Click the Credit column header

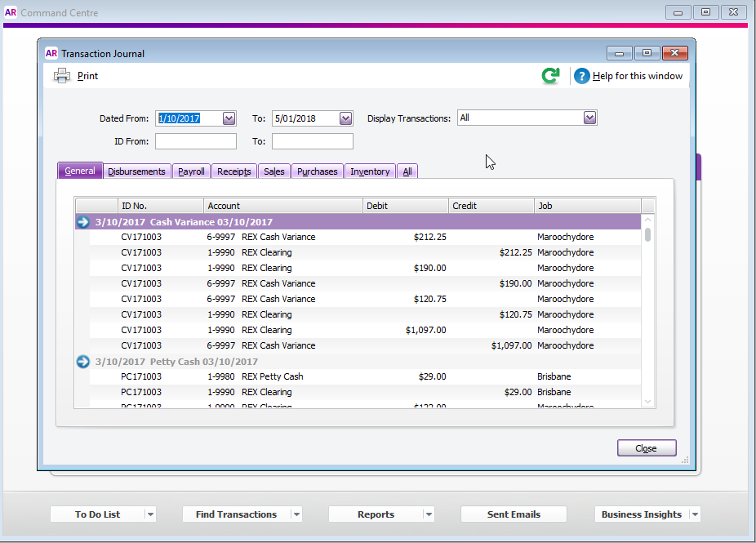[x=491, y=206]
